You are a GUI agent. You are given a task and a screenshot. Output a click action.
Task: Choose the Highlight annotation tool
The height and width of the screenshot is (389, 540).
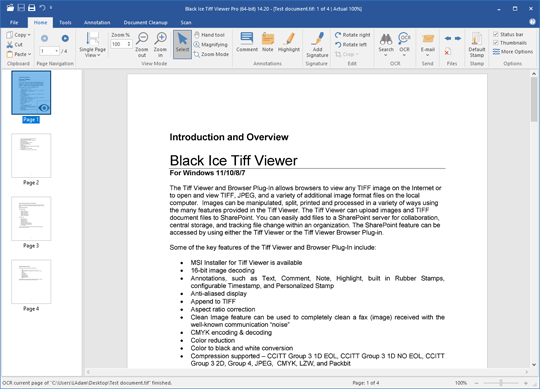[289, 42]
